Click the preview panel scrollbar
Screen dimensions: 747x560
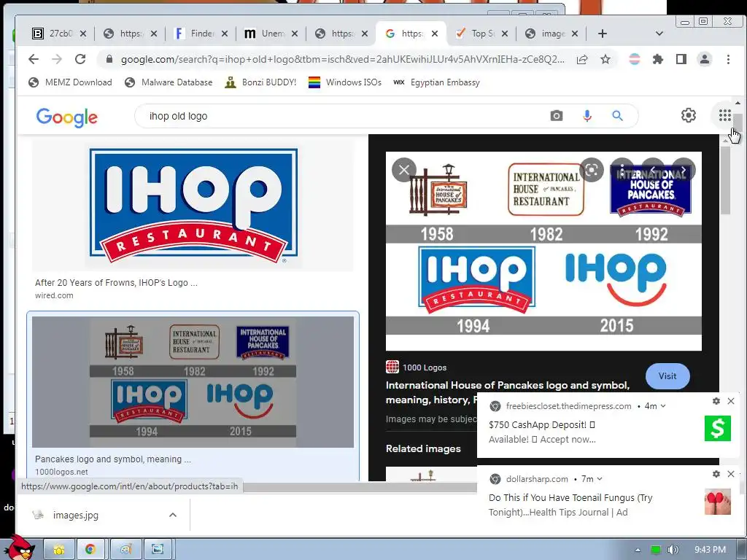pos(725,180)
